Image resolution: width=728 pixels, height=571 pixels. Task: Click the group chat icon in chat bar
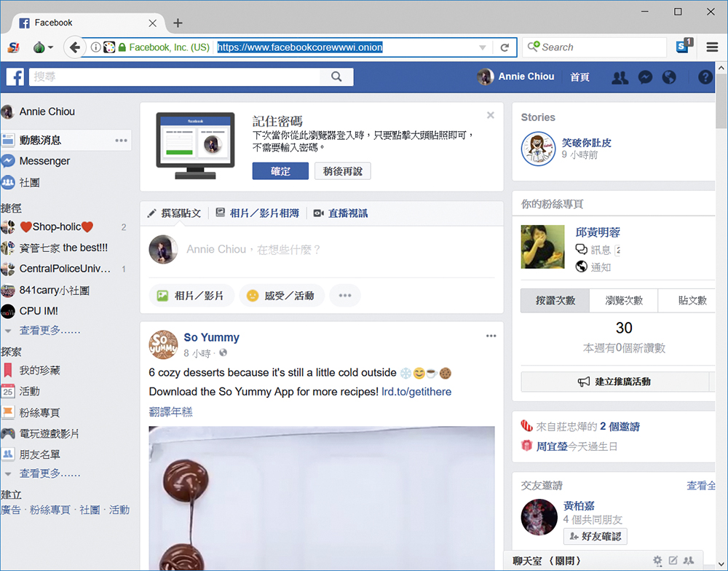click(689, 560)
